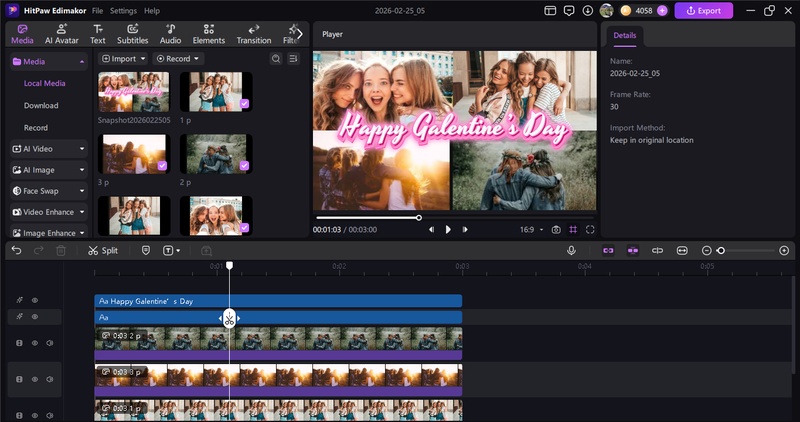Viewport: 800px width, 422px height.
Task: Zoom in the timeline with plus icon
Action: click(x=784, y=251)
